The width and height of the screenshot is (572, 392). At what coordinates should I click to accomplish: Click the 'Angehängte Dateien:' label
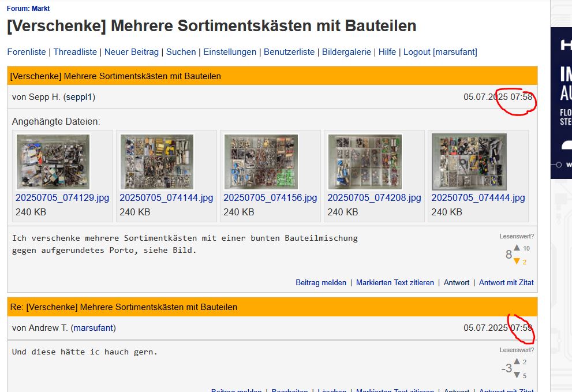(56, 122)
